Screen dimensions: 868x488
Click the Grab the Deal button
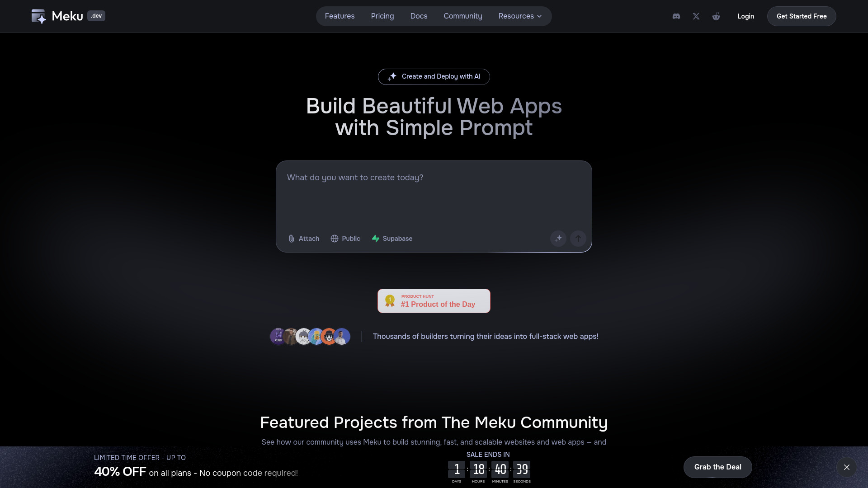(717, 467)
